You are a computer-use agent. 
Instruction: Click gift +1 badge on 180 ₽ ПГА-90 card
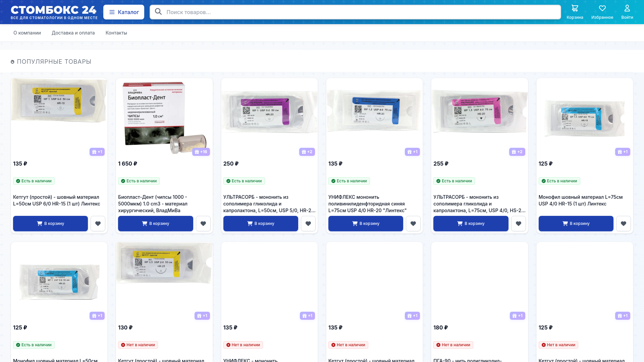pyautogui.click(x=518, y=316)
